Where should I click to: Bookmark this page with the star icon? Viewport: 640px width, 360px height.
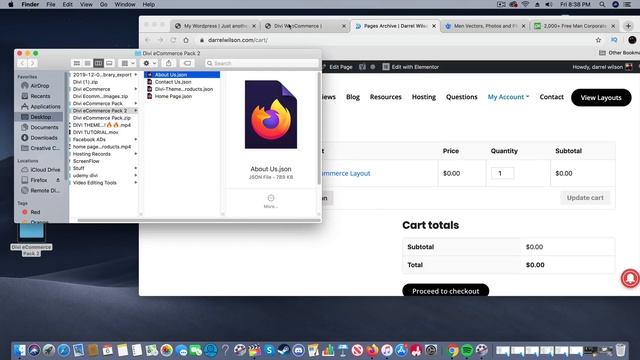(x=598, y=40)
